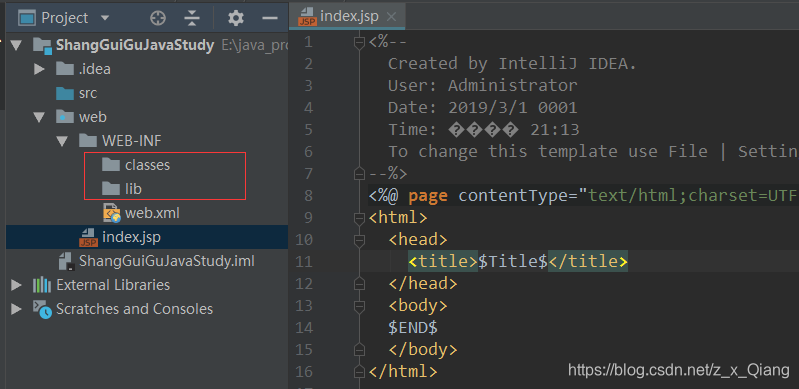Click the closing </head> tag
Viewport: 799px width, 389px height.
click(x=423, y=283)
